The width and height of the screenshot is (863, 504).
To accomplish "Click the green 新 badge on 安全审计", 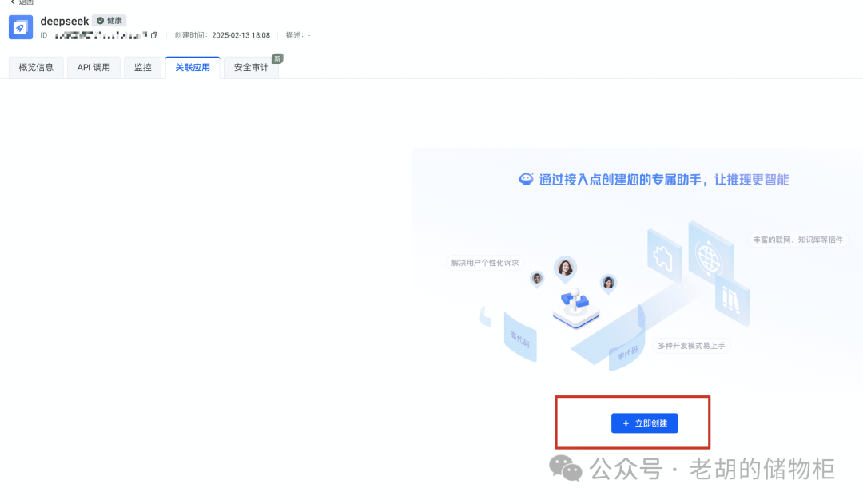I will click(x=277, y=58).
